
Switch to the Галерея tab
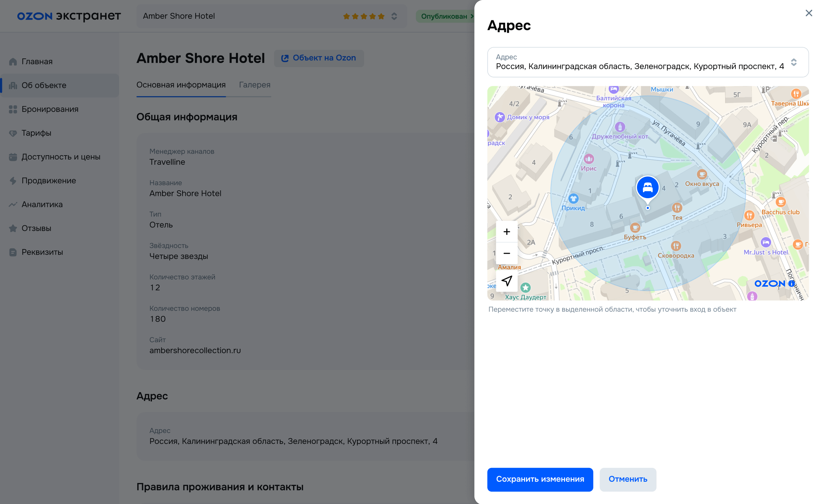pyautogui.click(x=255, y=85)
